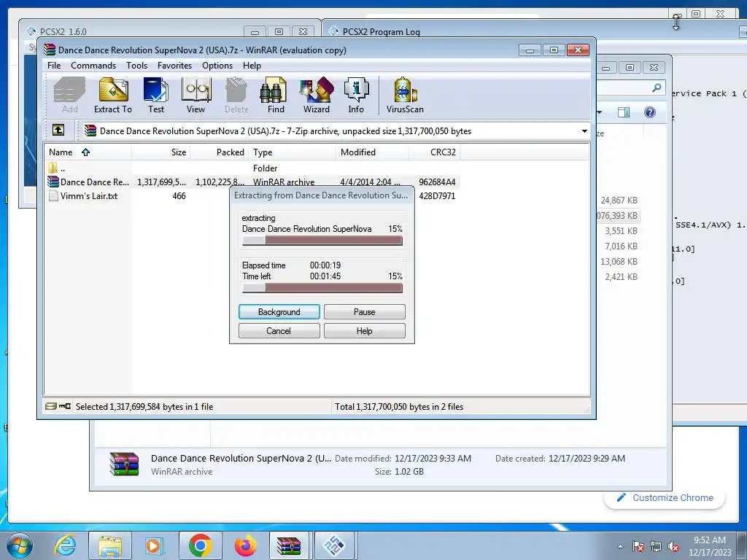The width and height of the screenshot is (747, 560).
Task: Click the View toolbar icon in WinRAR
Action: [196, 96]
